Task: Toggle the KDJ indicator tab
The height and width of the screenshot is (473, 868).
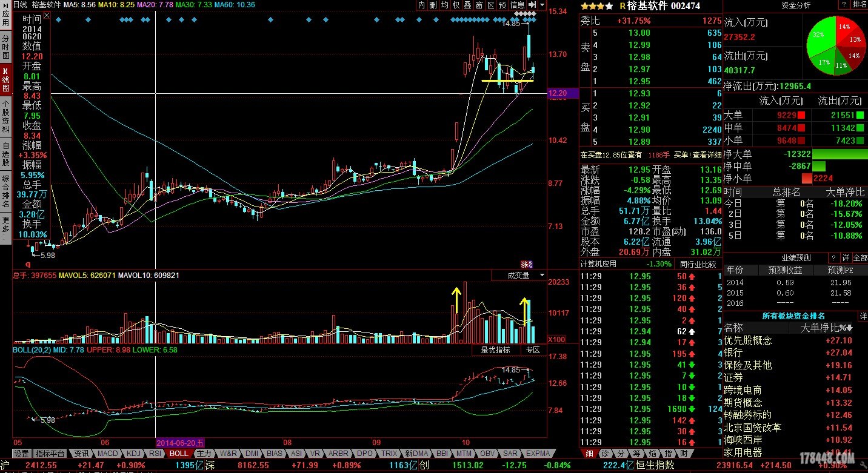Action: point(133,454)
